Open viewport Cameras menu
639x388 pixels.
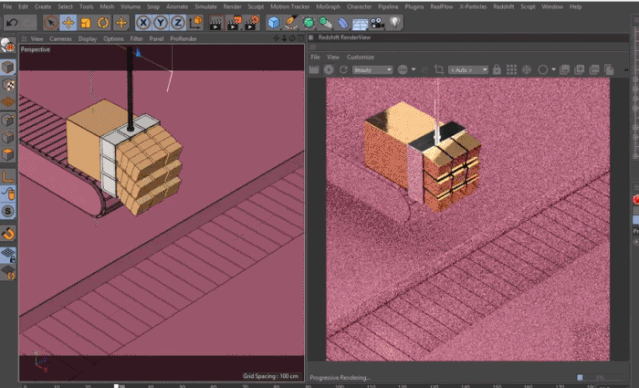coord(61,39)
